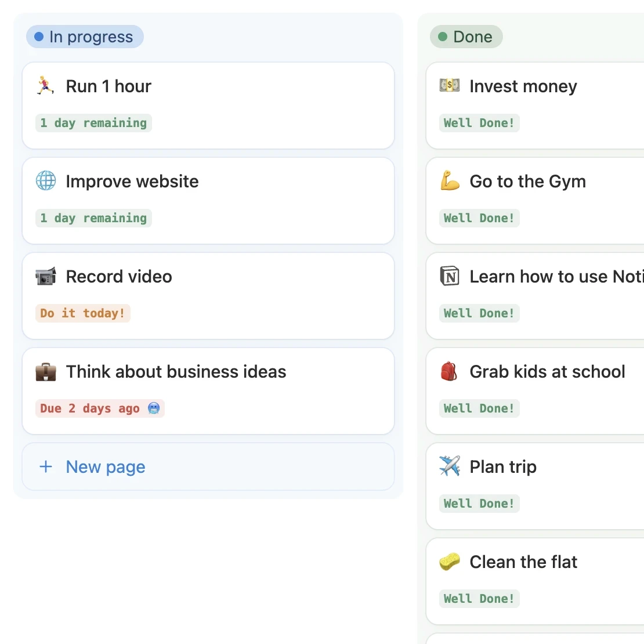Viewport: 644px width, 644px height.
Task: Click the plus icon next to New page
Action: (45, 466)
